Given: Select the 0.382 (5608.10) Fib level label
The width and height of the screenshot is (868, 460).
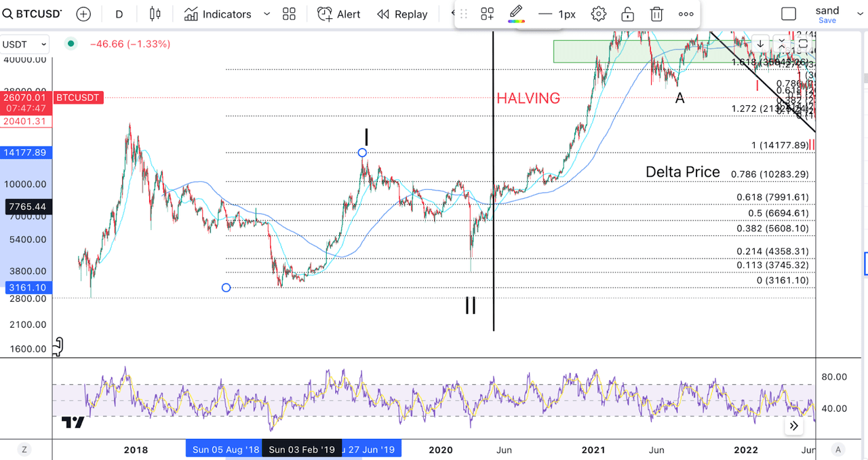Looking at the screenshot, I should pos(772,229).
